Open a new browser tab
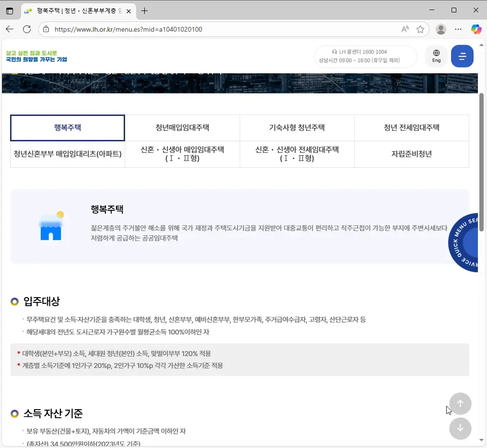 coord(144,11)
